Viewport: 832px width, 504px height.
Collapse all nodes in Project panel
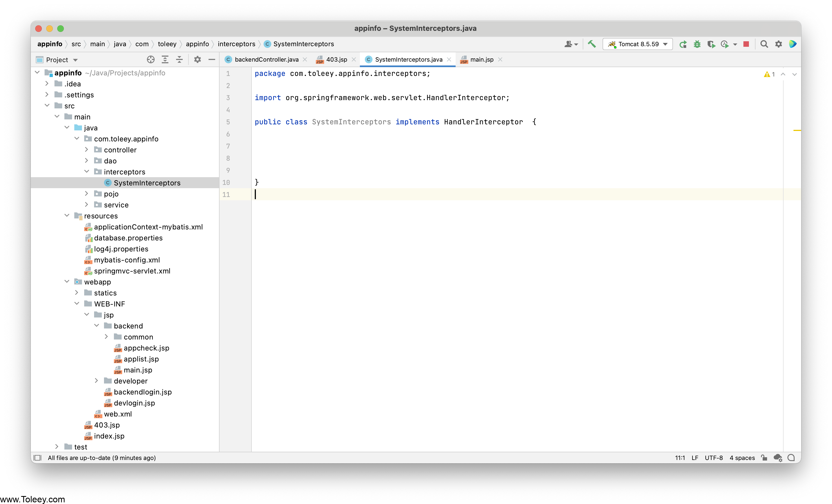click(179, 60)
